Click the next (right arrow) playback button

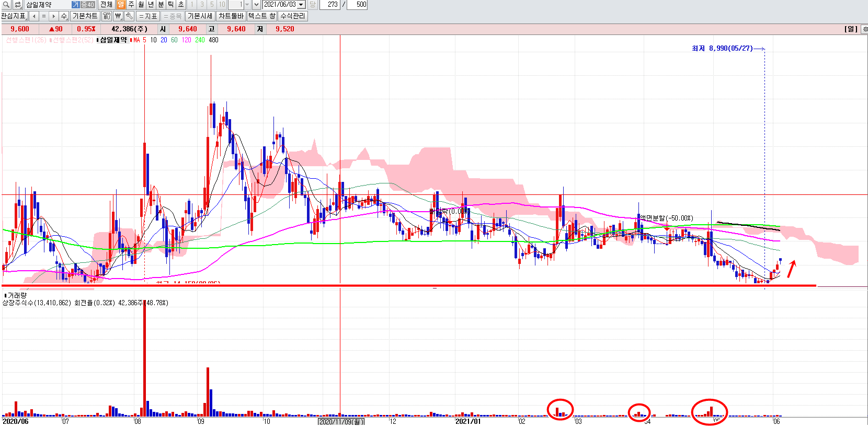(x=54, y=16)
